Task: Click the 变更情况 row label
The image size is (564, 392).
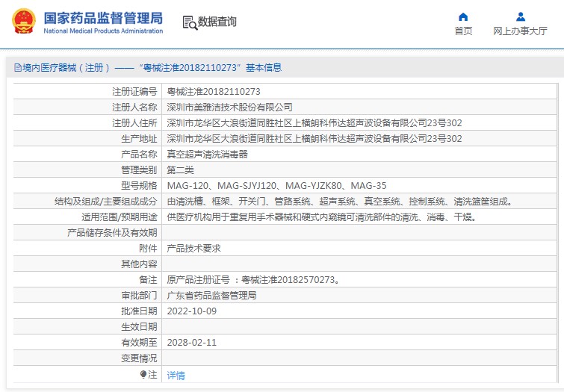Action: [x=139, y=358]
